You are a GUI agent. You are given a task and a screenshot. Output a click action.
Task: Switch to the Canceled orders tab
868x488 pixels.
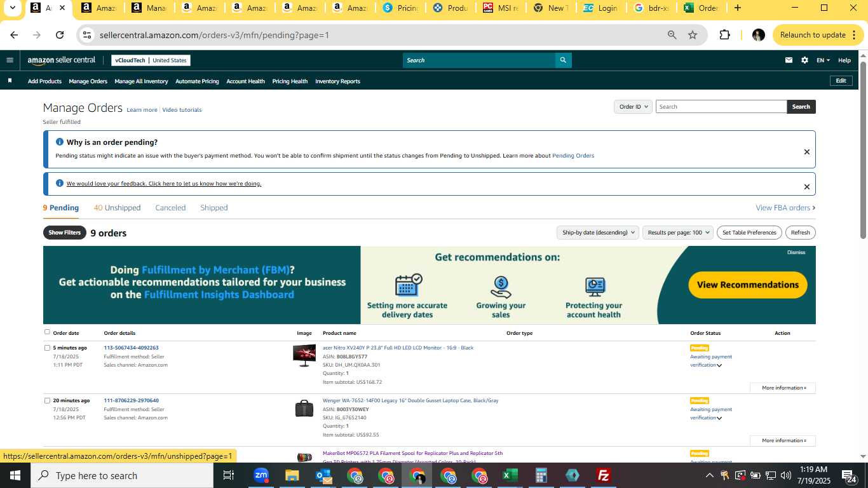pyautogui.click(x=170, y=208)
